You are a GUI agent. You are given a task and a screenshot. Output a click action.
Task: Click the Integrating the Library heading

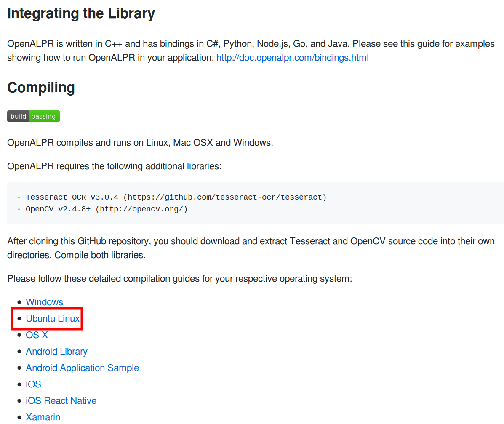click(81, 13)
